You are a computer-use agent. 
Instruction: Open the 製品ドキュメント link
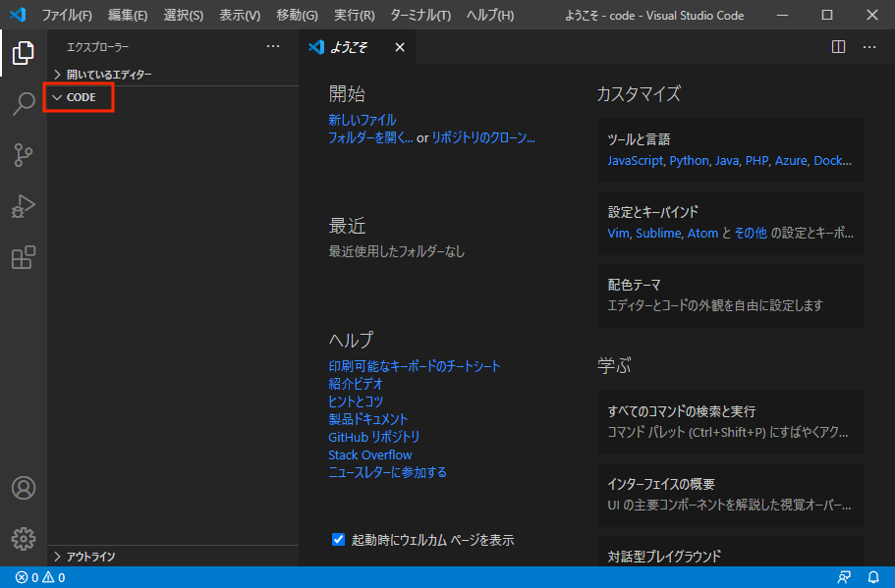(368, 418)
